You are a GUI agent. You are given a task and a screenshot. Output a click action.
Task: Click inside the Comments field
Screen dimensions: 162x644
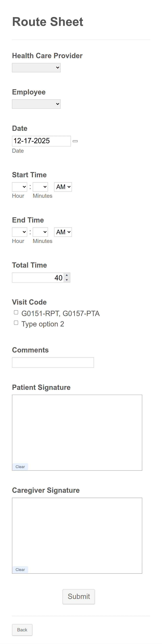point(53,362)
